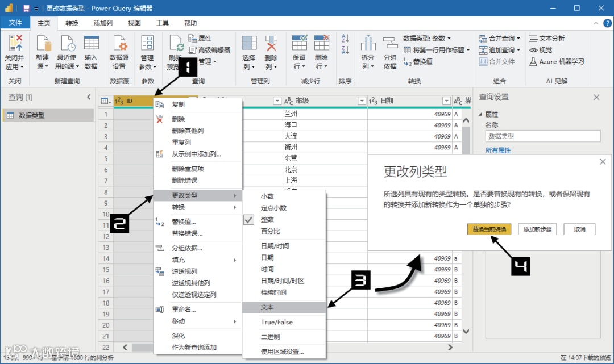Image resolution: width=614 pixels, height=364 pixels.
Task: Click the 属性 properties icon
Action: tap(192, 38)
